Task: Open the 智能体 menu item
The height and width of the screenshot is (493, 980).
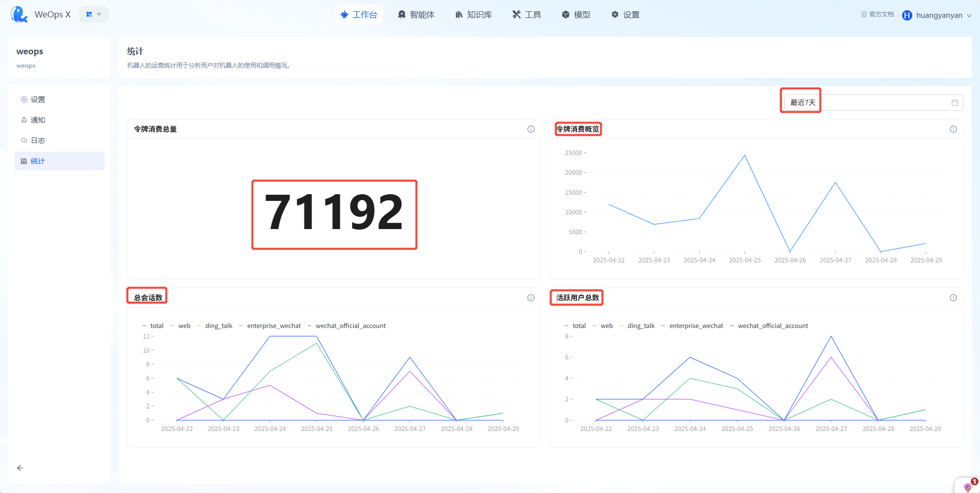Action: [x=416, y=15]
